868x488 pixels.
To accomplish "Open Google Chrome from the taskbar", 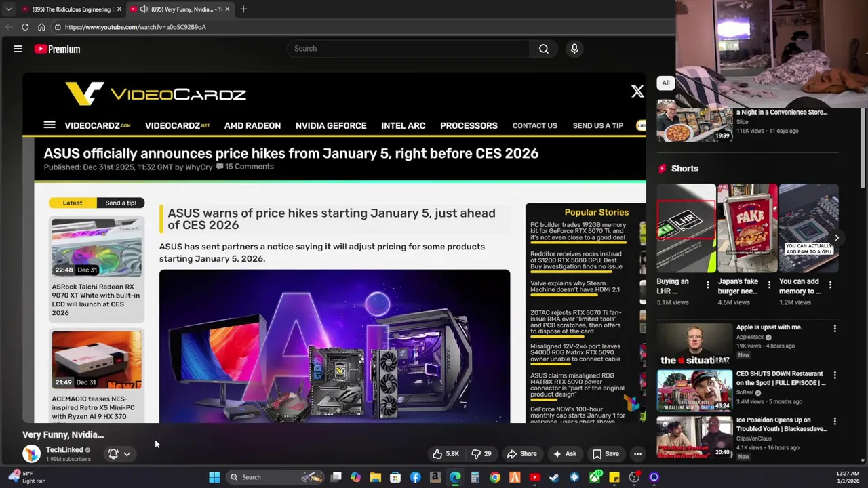I will pos(495,477).
